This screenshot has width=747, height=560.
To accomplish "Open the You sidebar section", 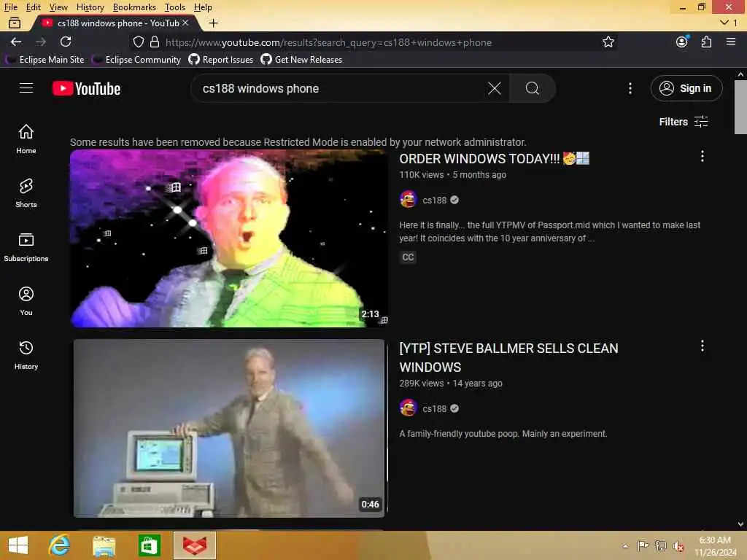I will click(26, 301).
